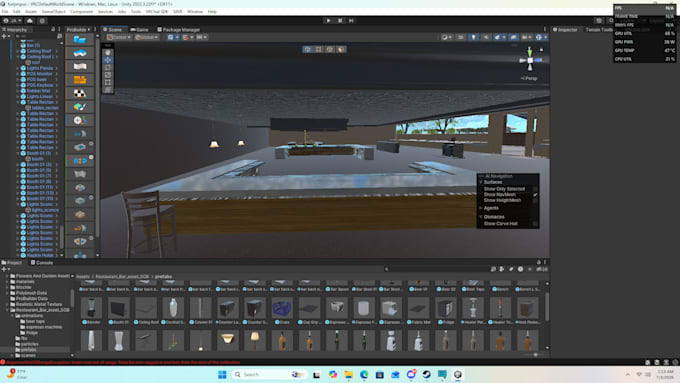The width and height of the screenshot is (680, 383).
Task: Click the hierarchy lock icon
Action: 53,29
